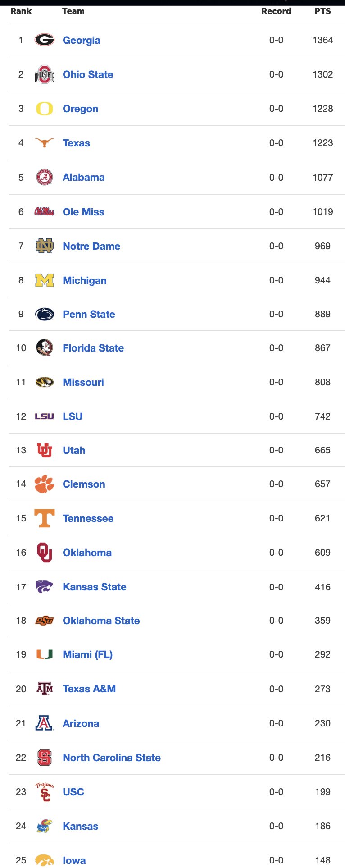Open the Florida State team page

tap(93, 348)
